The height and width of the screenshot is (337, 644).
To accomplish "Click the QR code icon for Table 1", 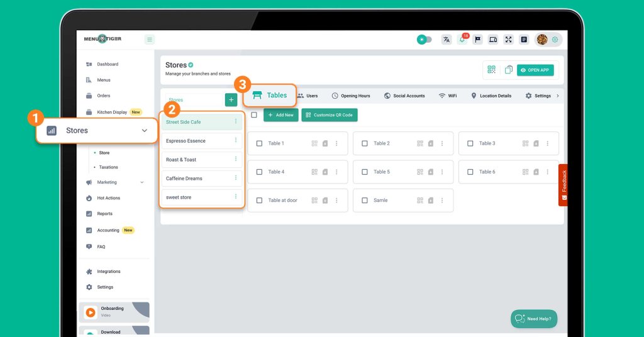I will [314, 143].
